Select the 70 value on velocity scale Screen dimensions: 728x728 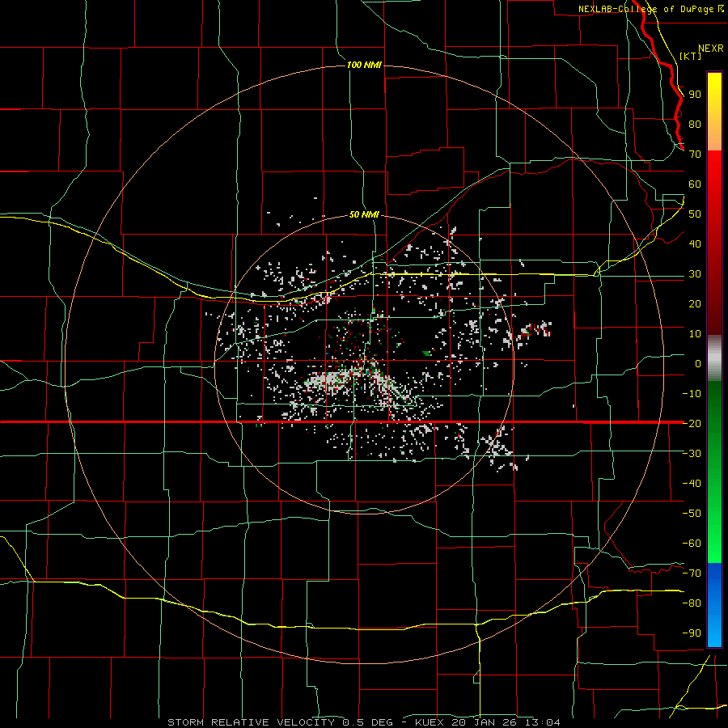tap(695, 154)
